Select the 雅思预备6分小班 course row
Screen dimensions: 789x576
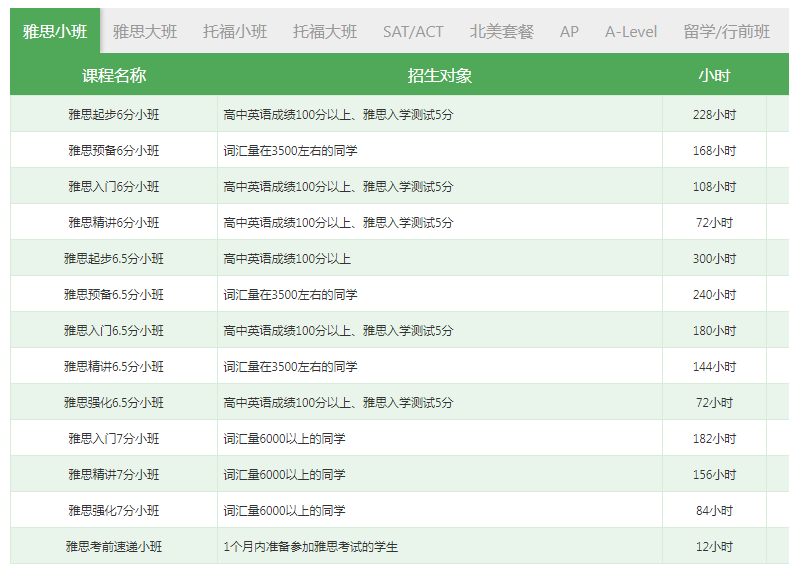coord(114,151)
